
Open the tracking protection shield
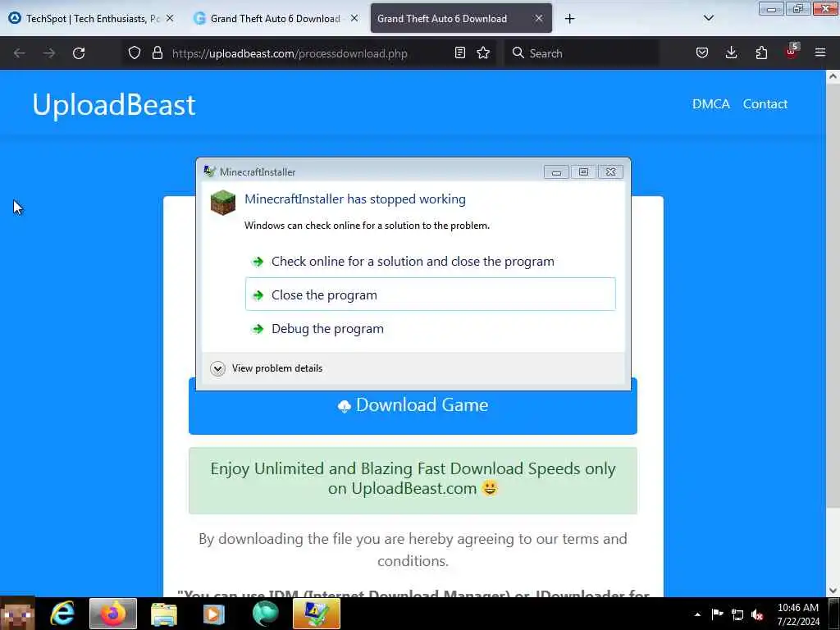click(135, 52)
